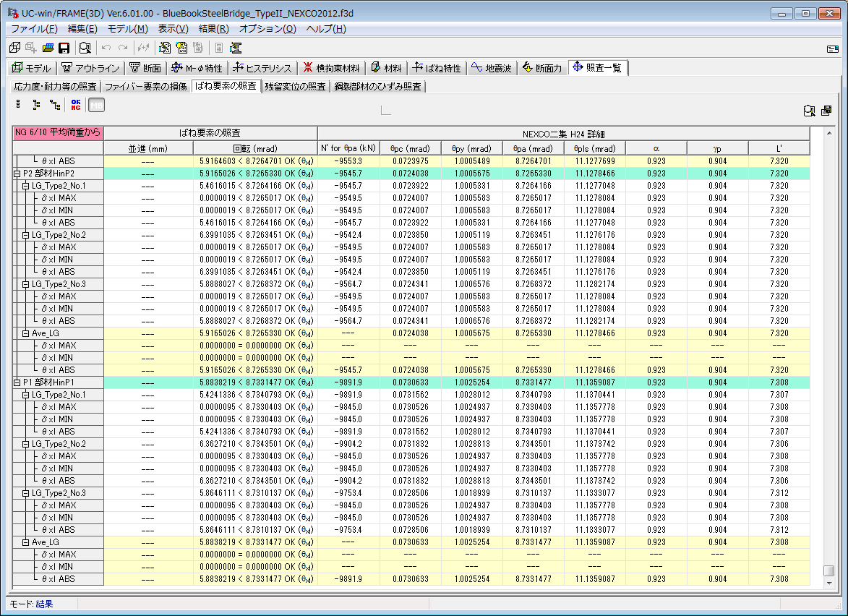Click the pink NG 6/10 平均荷重から cell
Image resolution: width=848 pixels, height=616 pixels.
coord(58,133)
